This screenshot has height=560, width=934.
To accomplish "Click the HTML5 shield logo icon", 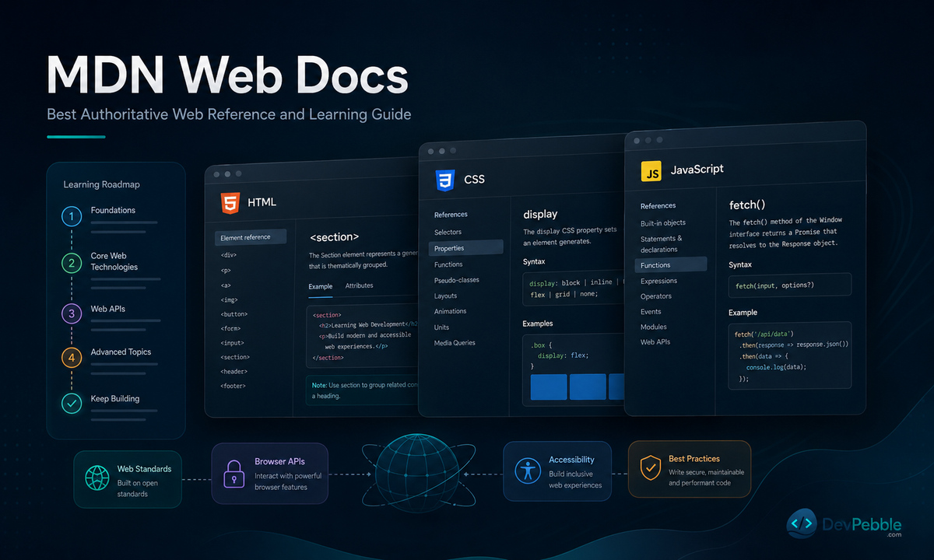I will coord(230,202).
